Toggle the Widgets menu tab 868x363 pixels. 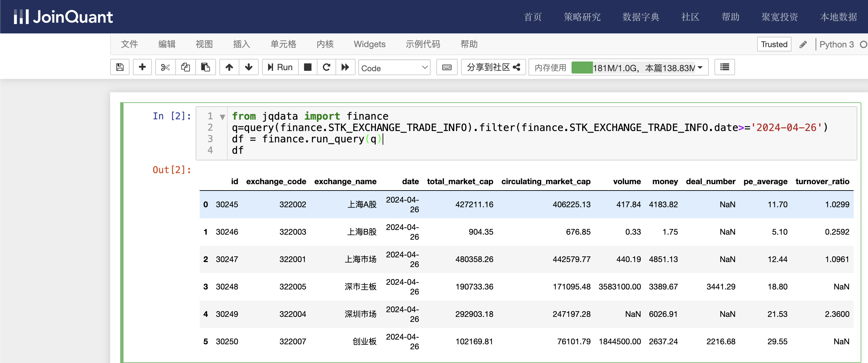369,44
